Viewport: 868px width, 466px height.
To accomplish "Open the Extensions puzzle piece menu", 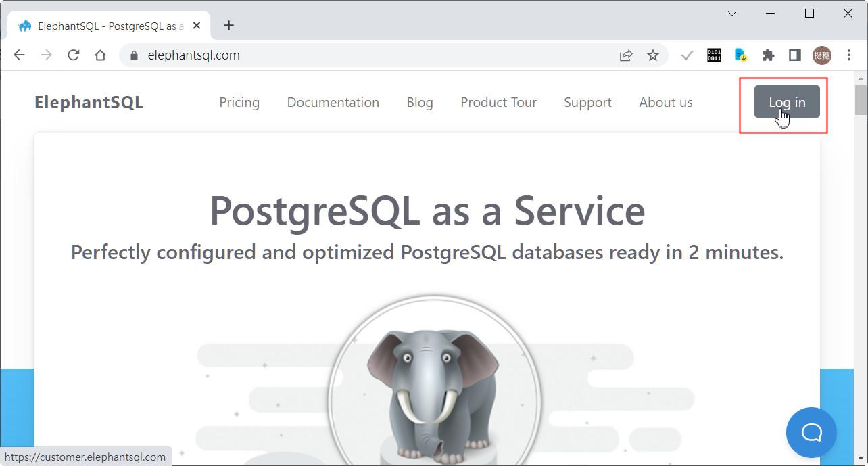I will point(768,55).
